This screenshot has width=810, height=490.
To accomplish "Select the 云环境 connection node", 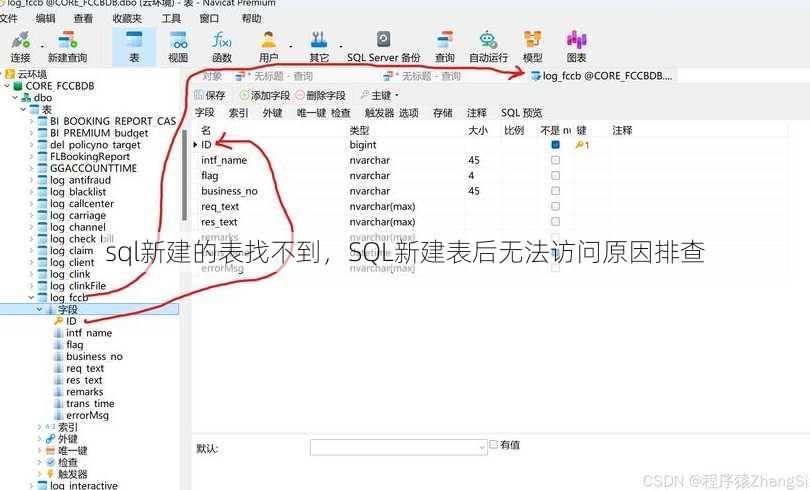I will (32, 74).
